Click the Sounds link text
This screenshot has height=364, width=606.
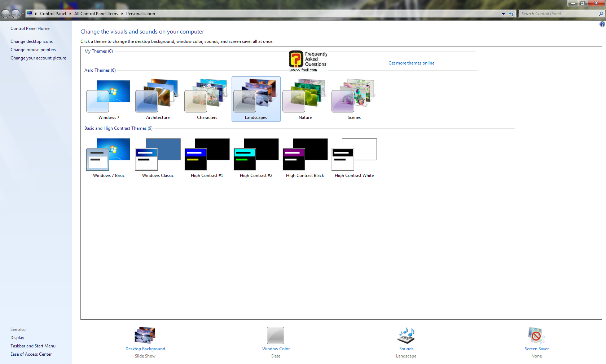(406, 349)
